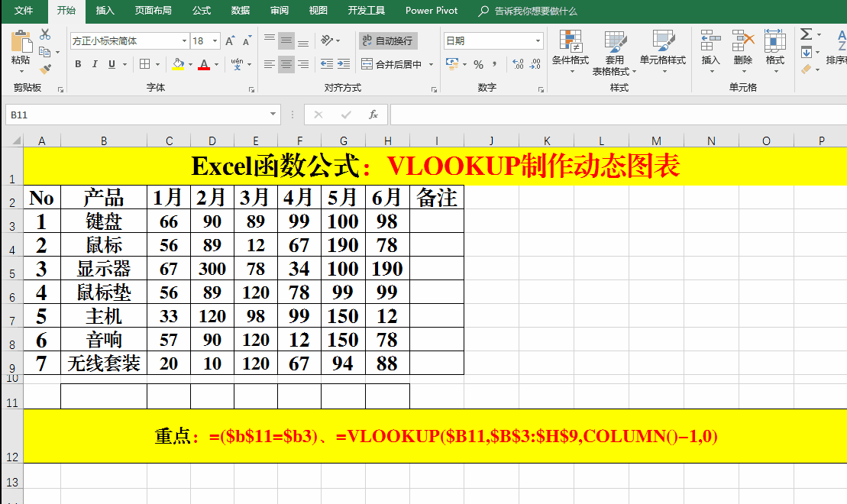Open the 公式 ribbon tab
The image size is (847, 504).
[202, 11]
